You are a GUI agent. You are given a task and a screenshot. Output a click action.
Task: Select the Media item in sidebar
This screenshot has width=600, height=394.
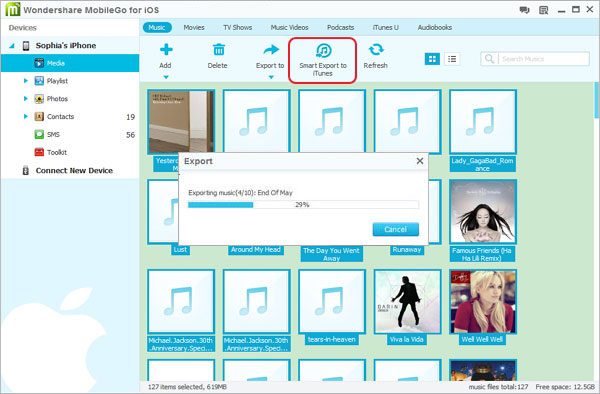point(70,63)
